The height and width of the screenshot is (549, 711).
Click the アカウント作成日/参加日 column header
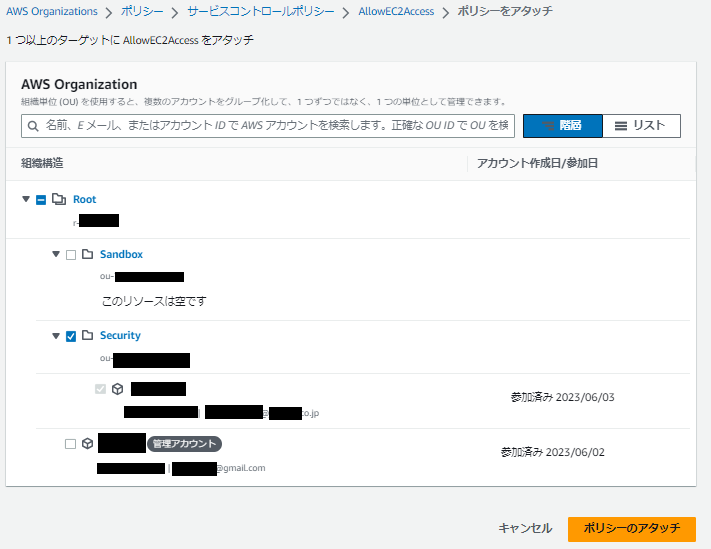pyautogui.click(x=537, y=163)
